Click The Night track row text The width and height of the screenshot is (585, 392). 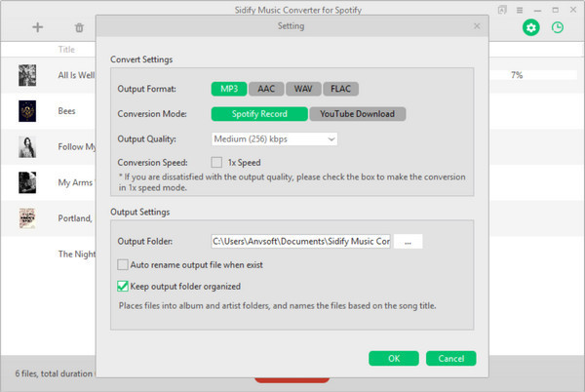[x=77, y=254]
